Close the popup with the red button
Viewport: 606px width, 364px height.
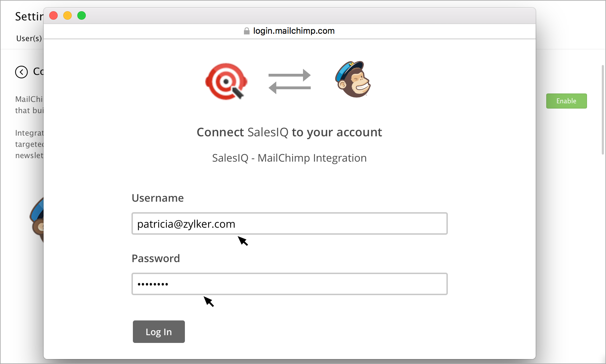53,15
